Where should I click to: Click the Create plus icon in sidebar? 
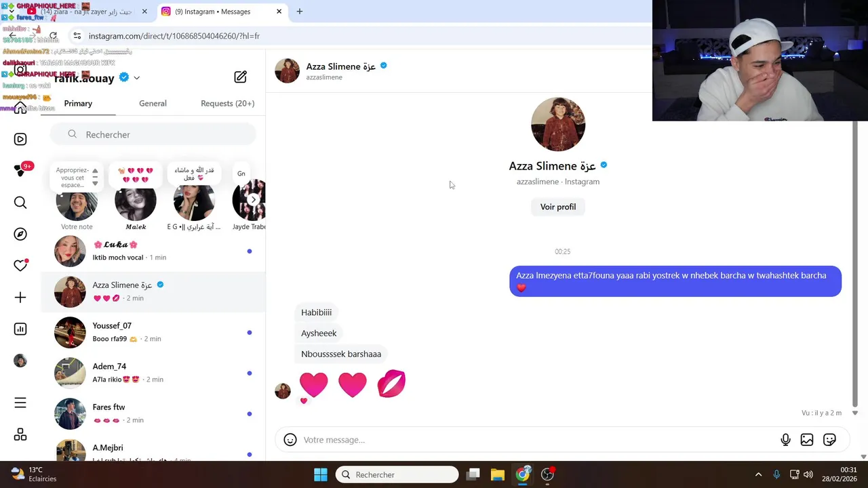20,298
